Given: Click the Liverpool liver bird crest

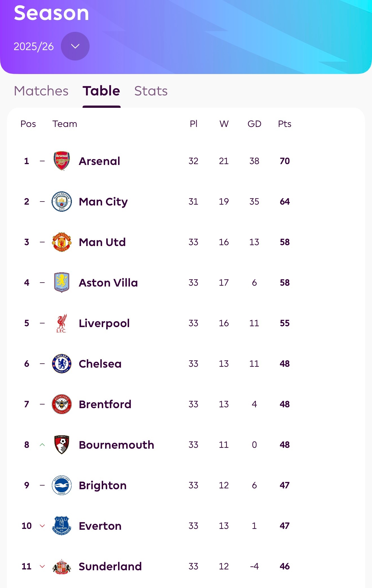Looking at the screenshot, I should coord(61,323).
